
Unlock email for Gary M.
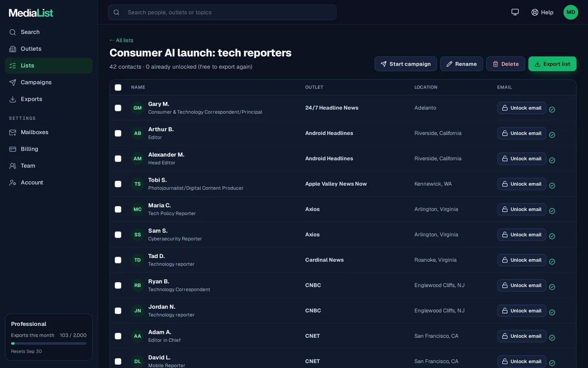[x=522, y=108]
